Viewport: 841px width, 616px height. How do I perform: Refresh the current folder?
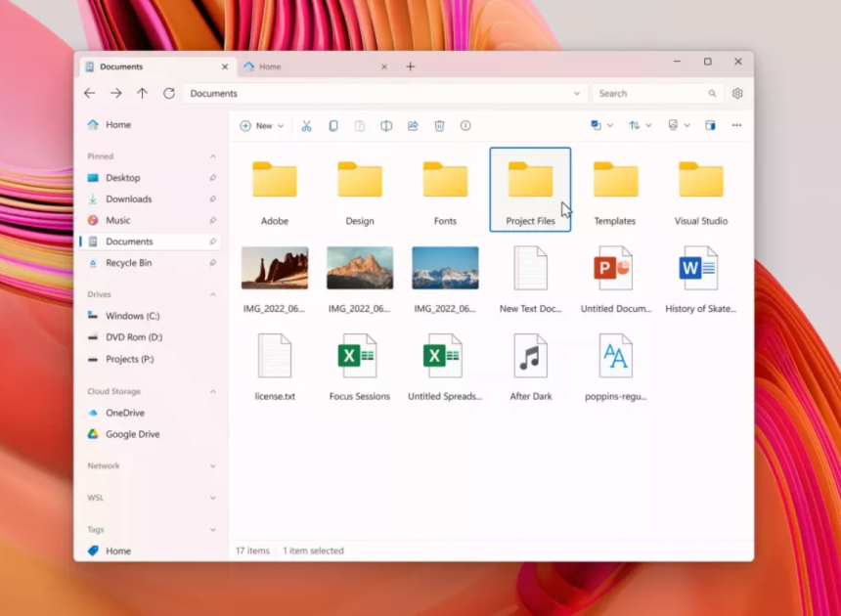(169, 93)
